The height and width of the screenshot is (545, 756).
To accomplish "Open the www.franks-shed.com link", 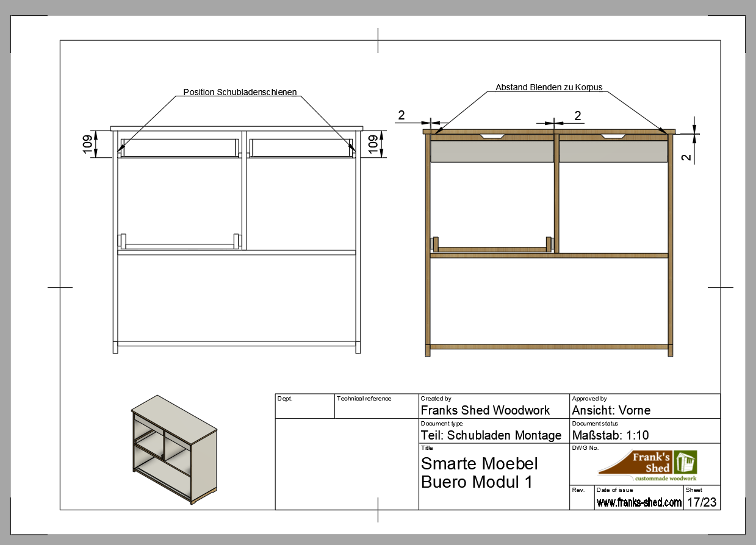I will point(639,502).
